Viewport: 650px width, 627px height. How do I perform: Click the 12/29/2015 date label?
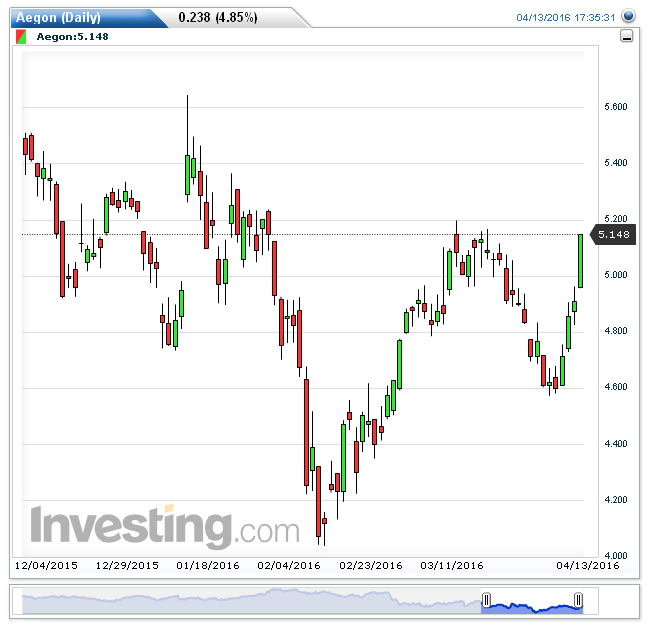(x=127, y=566)
